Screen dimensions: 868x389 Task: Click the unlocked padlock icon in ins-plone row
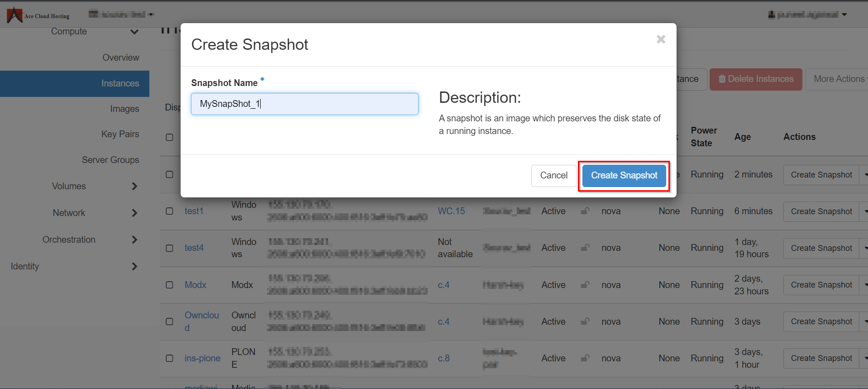[585, 358]
